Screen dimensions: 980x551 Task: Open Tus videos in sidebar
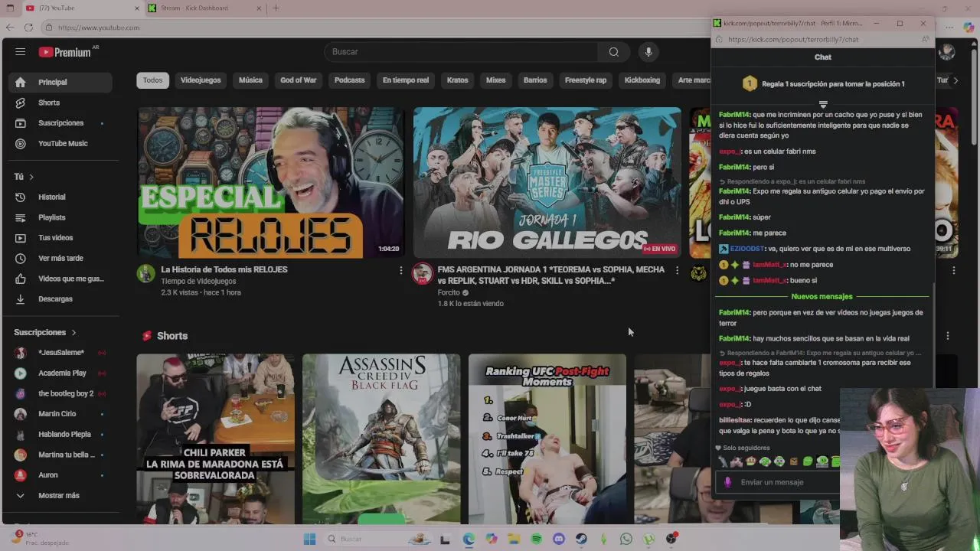tap(61, 237)
